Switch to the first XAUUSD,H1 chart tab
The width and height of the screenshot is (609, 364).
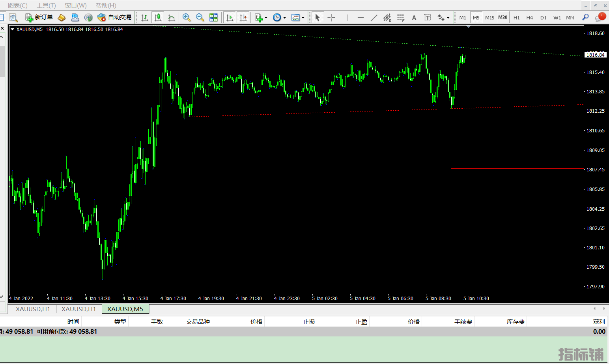pos(33,309)
